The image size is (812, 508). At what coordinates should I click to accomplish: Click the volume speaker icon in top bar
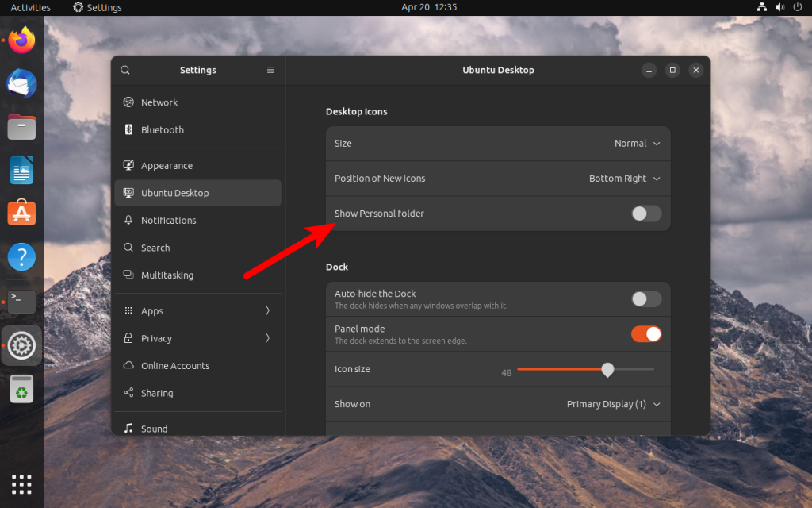pyautogui.click(x=779, y=7)
